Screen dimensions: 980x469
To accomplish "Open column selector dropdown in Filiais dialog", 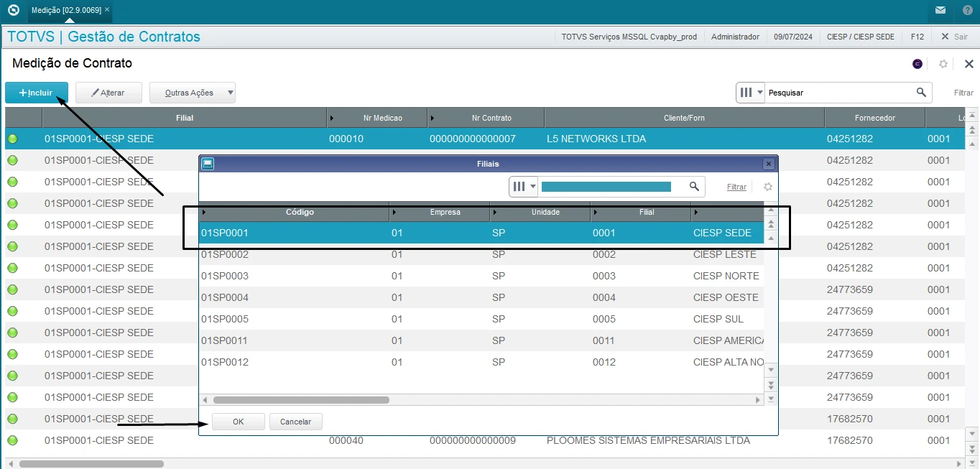I will pos(524,187).
